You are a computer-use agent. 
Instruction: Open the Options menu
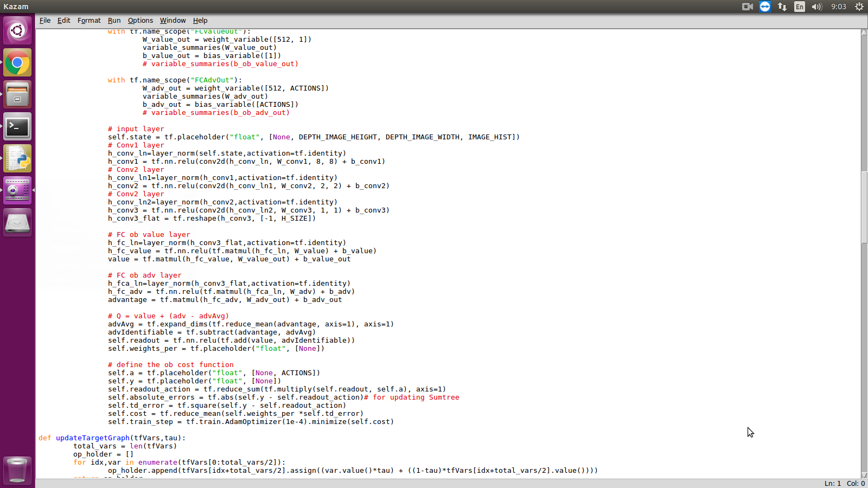tap(141, 21)
